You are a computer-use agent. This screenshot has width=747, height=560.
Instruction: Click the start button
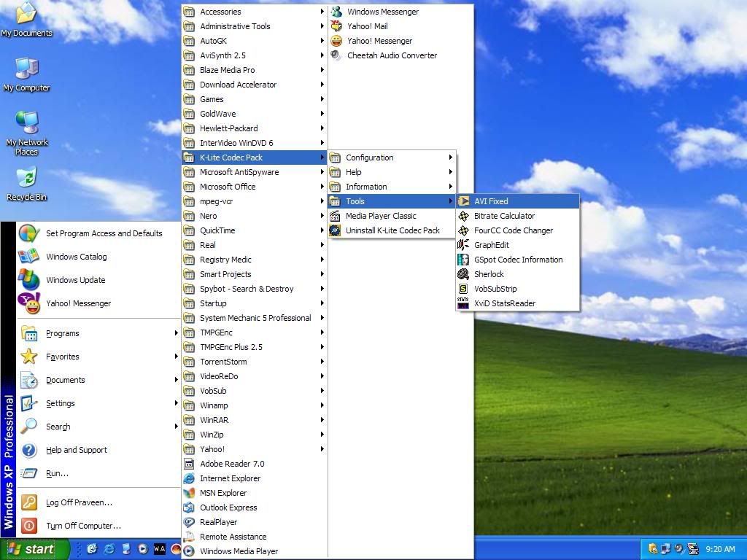pyautogui.click(x=34, y=549)
